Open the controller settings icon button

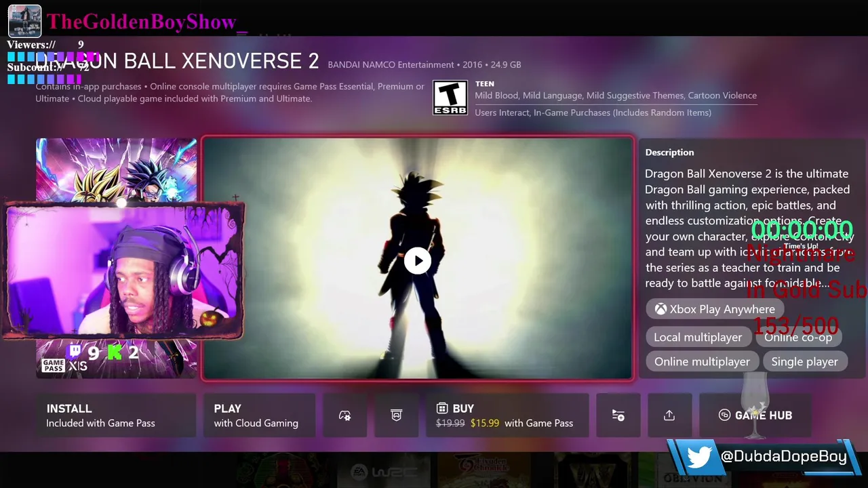pyautogui.click(x=344, y=415)
